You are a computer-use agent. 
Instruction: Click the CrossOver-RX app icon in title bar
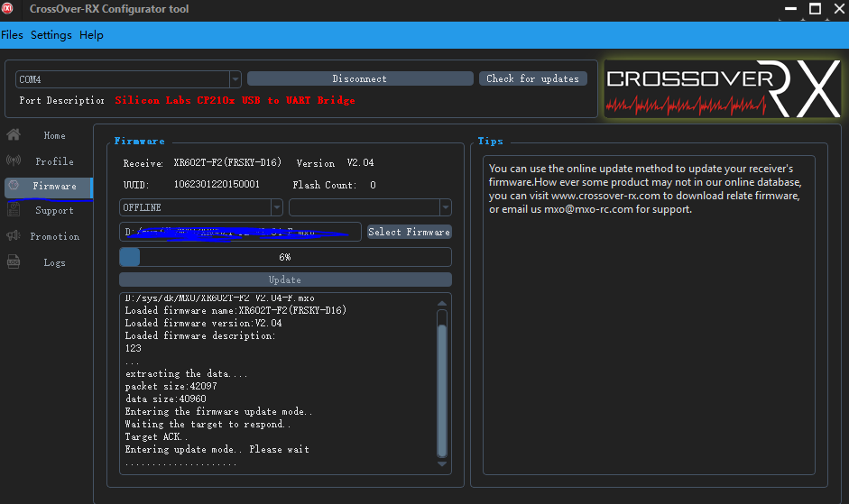[7, 9]
